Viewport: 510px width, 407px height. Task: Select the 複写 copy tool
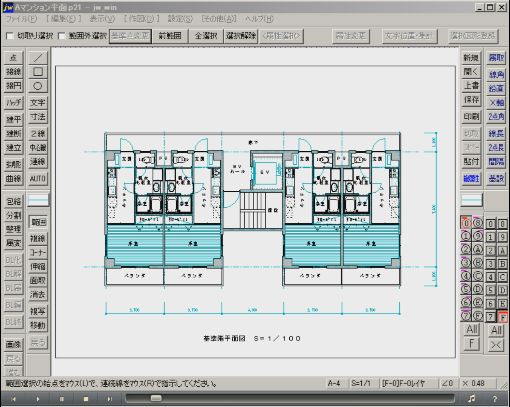(x=38, y=311)
